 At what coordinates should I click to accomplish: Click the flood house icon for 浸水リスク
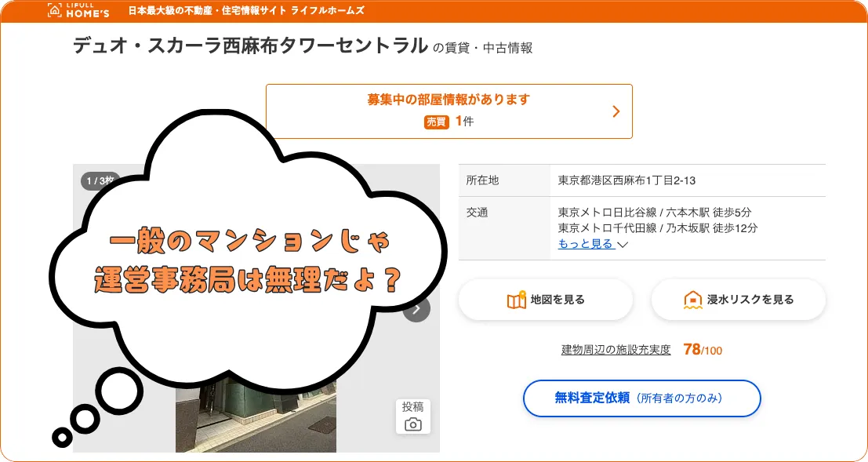point(692,300)
